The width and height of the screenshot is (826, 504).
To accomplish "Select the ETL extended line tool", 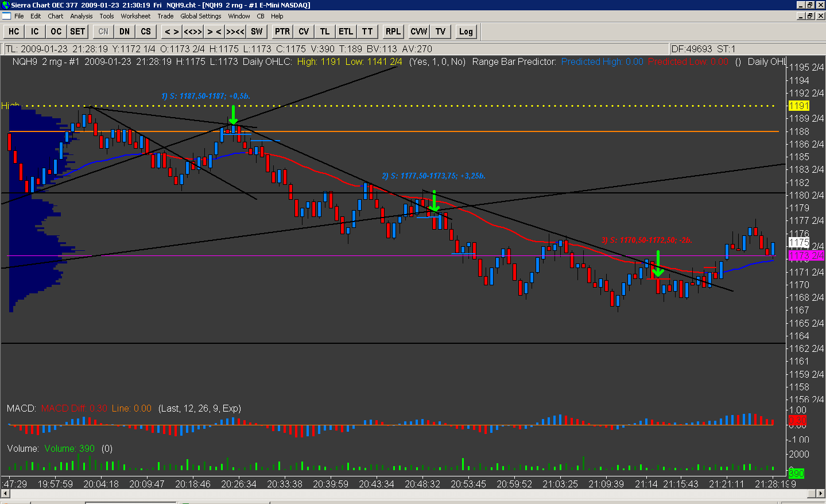I will (346, 32).
